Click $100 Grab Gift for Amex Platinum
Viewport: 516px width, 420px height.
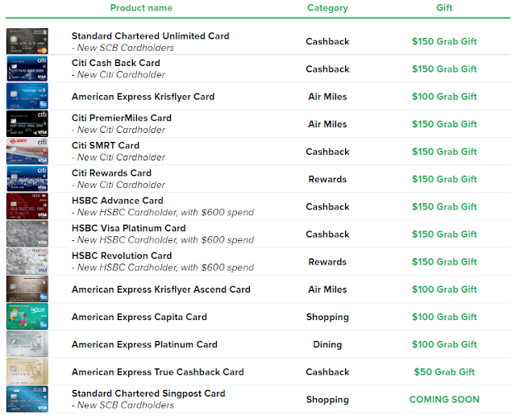coord(444,344)
